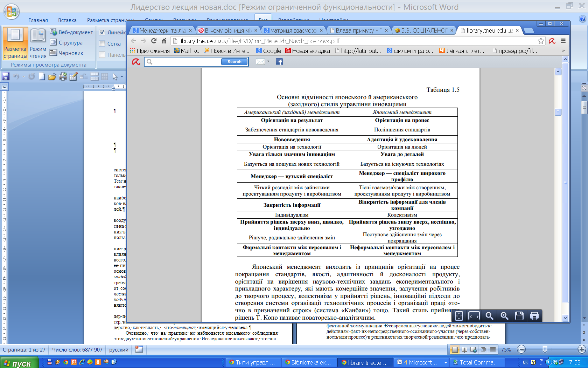Fit PDF to page using viewer toolbar
The width and height of the screenshot is (588, 368).
[x=459, y=316]
